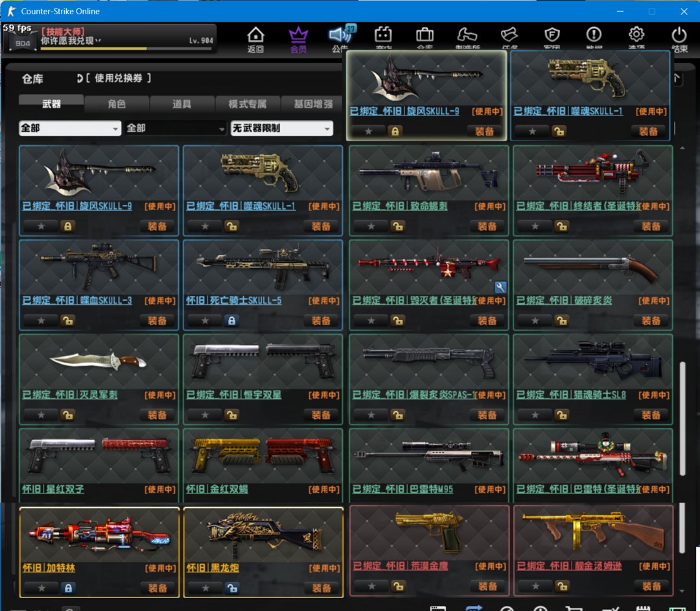Image resolution: width=700 pixels, height=611 pixels.
Task: Click the lock icon on 靓金汤姆逊 card
Action: (x=562, y=586)
